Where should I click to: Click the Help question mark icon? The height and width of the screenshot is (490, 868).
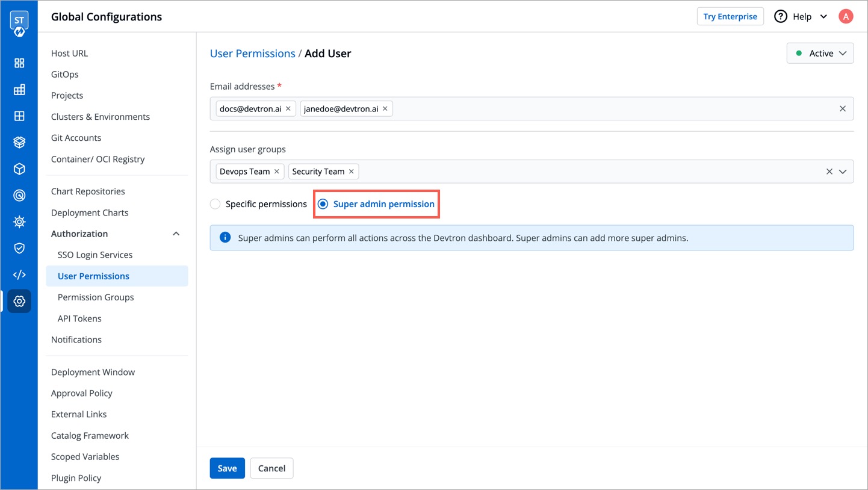pyautogui.click(x=781, y=16)
